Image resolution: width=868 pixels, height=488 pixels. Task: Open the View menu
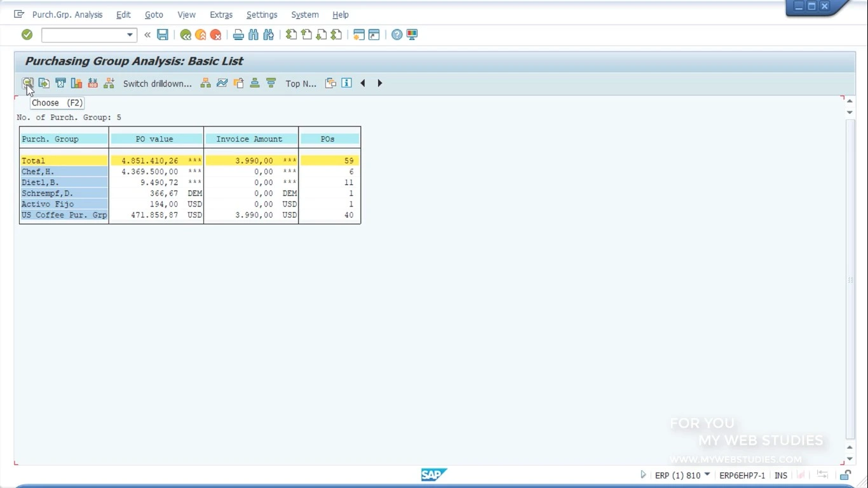186,15
